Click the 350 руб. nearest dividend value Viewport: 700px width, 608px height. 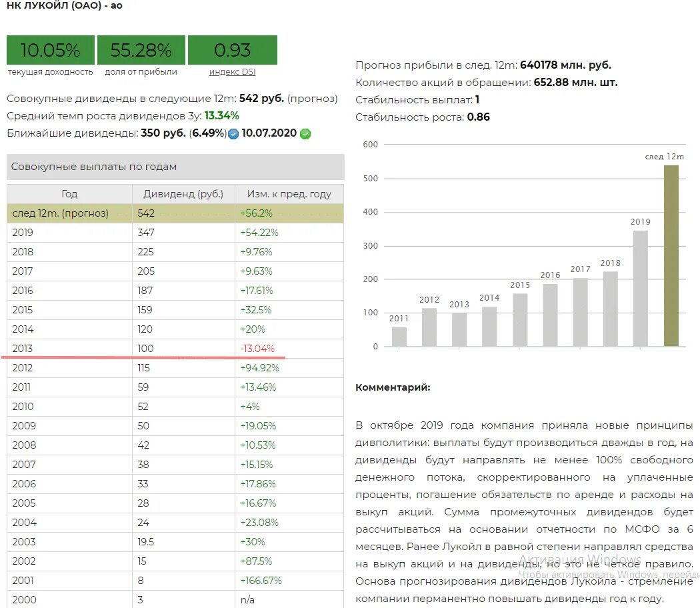[x=163, y=133]
